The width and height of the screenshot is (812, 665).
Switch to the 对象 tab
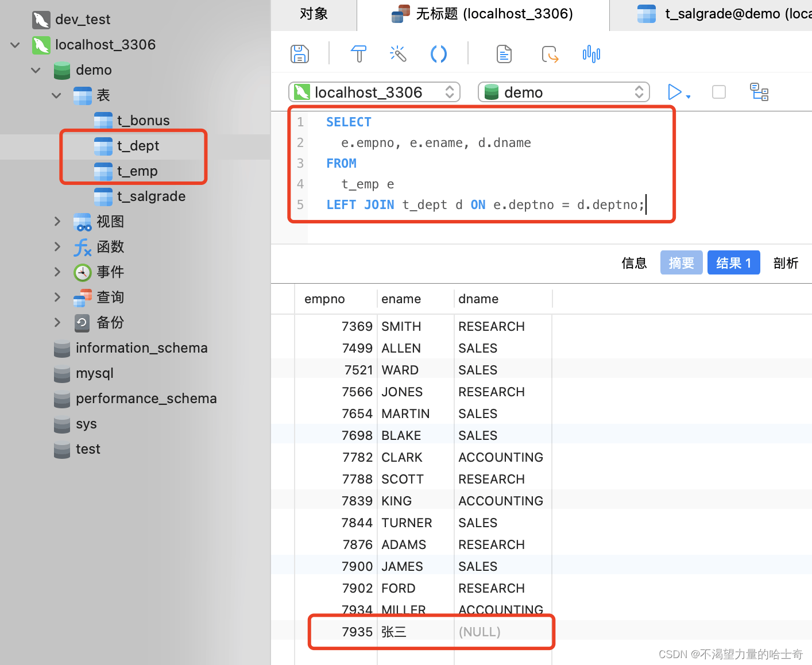(x=314, y=14)
